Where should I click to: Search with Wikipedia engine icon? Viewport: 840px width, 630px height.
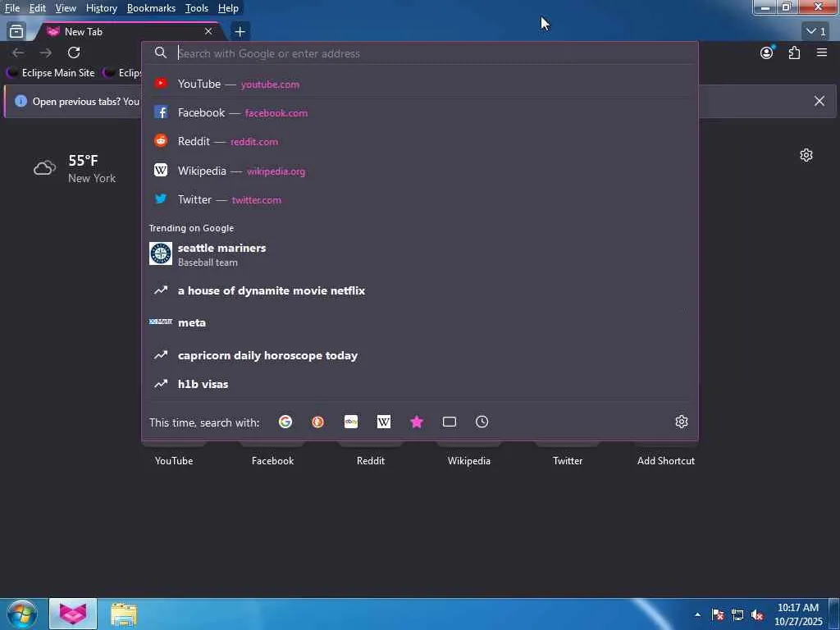pyautogui.click(x=384, y=422)
